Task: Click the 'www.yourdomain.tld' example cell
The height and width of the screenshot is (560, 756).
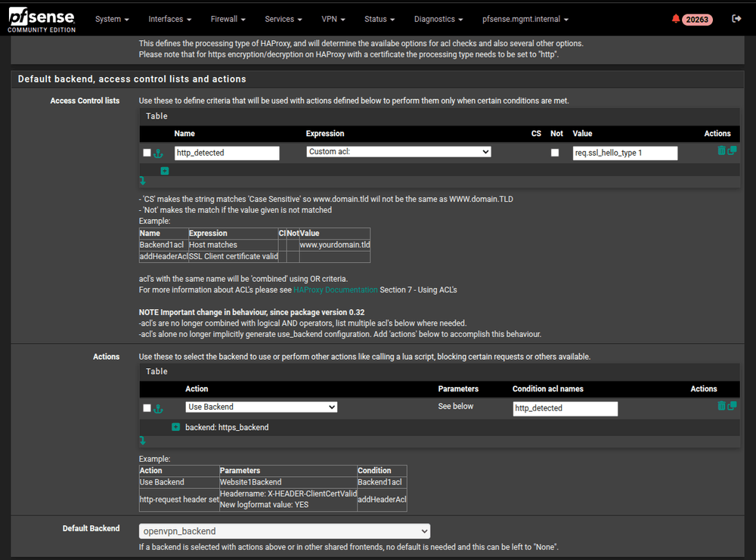Action: coord(335,245)
